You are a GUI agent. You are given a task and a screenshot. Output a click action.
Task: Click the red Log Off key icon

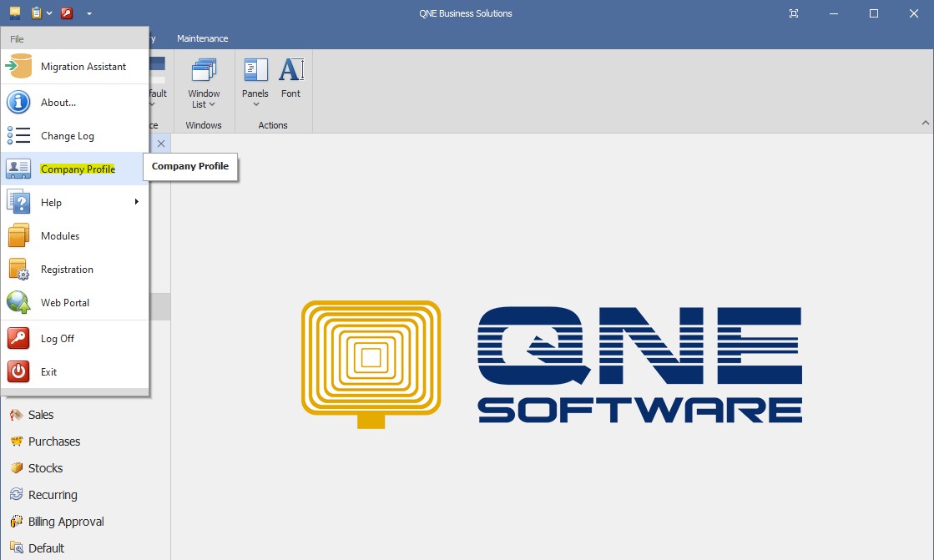[x=18, y=338]
